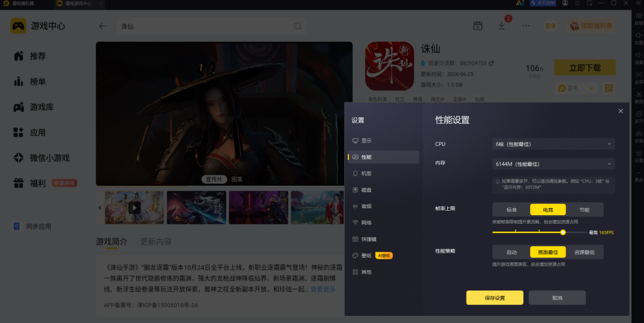Set performance strategy to 画面最佳

tap(548, 252)
